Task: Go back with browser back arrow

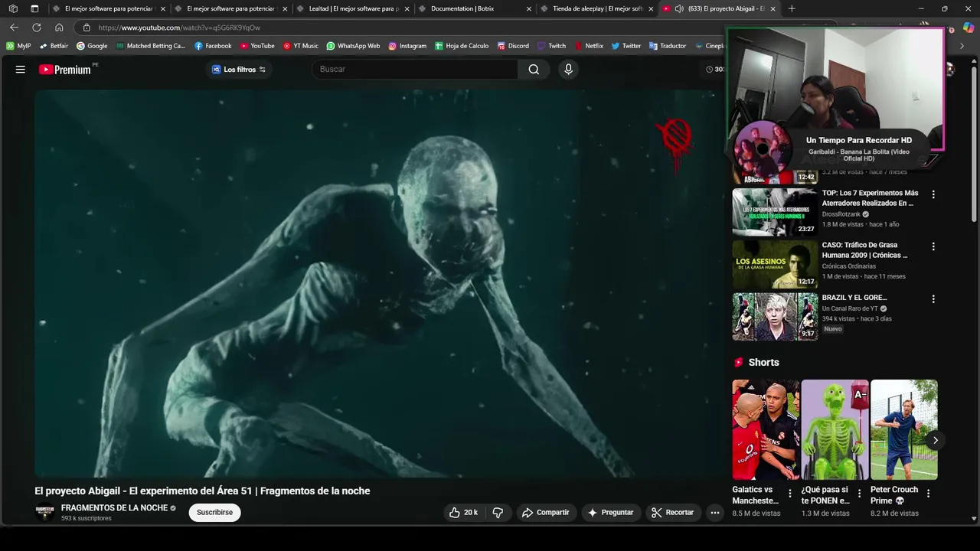Action: click(14, 28)
